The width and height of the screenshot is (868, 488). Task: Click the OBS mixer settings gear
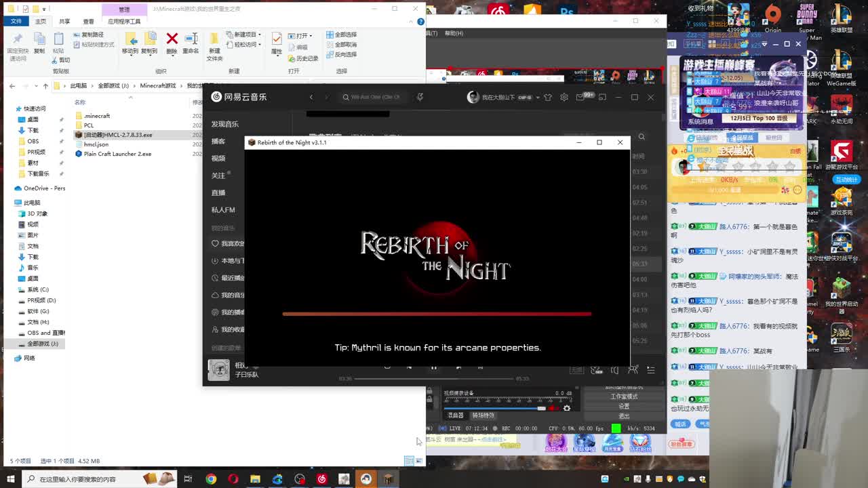(x=567, y=408)
